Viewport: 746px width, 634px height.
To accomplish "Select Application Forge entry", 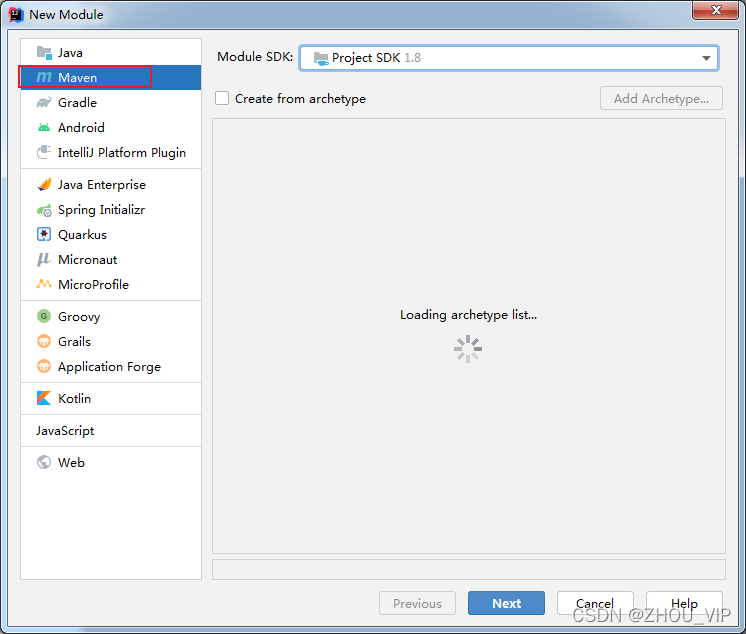I will click(111, 366).
